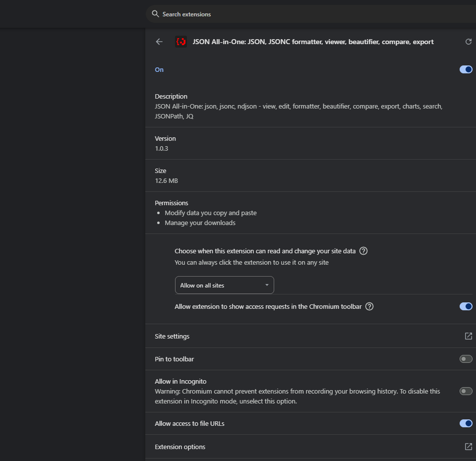Click the Description text paragraph

pos(298,112)
